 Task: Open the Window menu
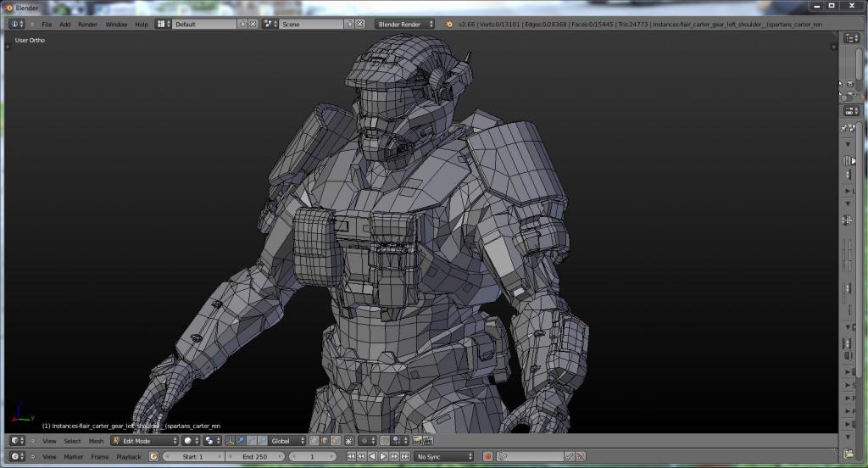(x=116, y=25)
